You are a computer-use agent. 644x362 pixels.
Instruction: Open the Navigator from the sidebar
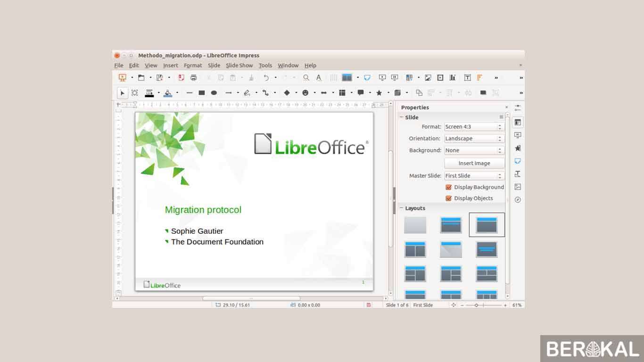pyautogui.click(x=517, y=199)
